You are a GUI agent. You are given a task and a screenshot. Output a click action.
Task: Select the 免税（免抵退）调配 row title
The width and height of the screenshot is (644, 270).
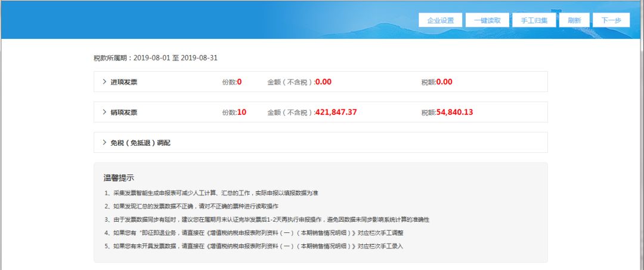click(140, 143)
